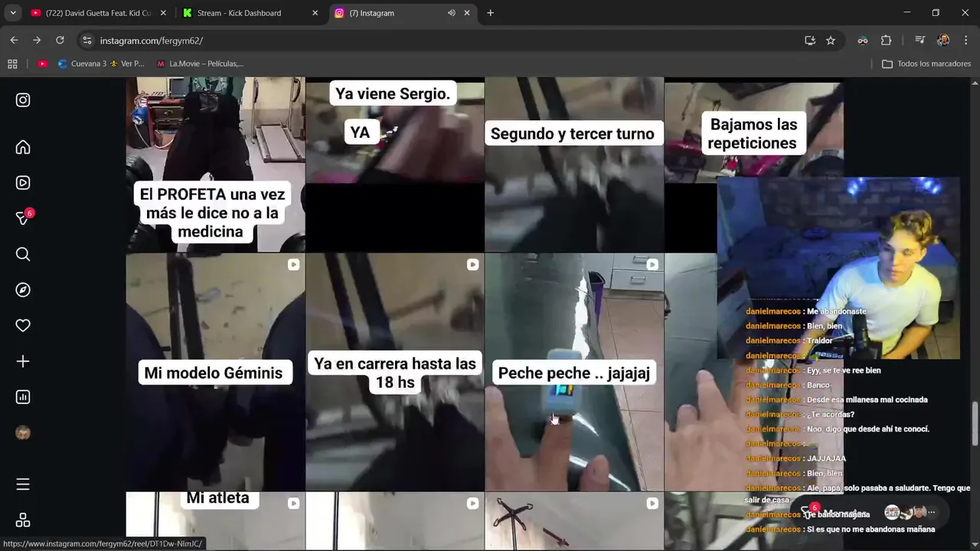Open the apps grid in bookmarks bar

tap(12, 64)
